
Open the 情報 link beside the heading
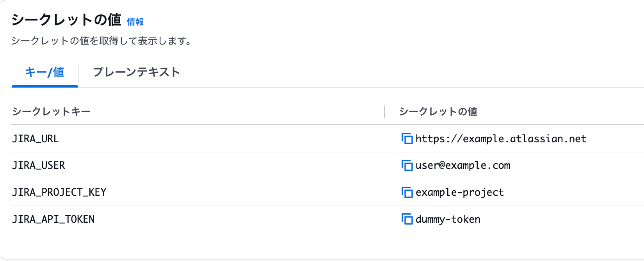[135, 22]
